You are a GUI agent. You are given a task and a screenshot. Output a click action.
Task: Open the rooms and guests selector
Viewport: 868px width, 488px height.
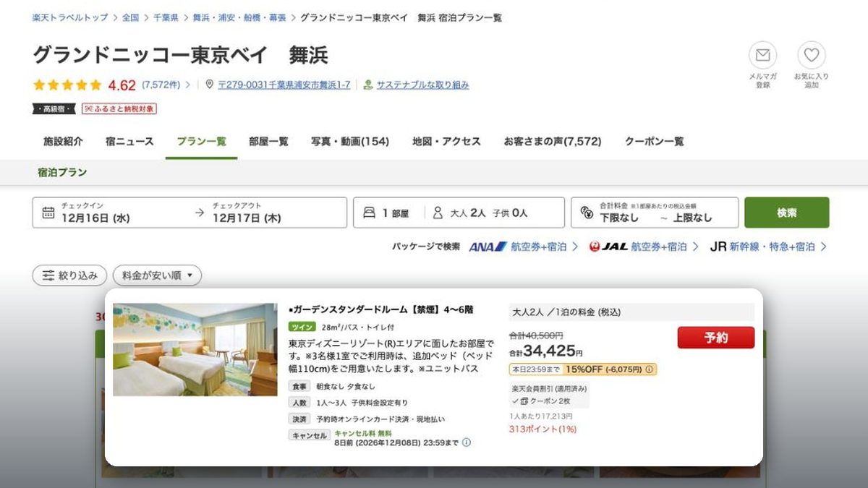459,213
